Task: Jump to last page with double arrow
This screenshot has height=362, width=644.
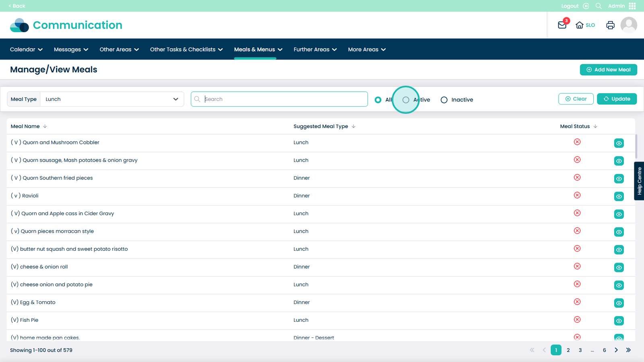Action: pyautogui.click(x=628, y=350)
